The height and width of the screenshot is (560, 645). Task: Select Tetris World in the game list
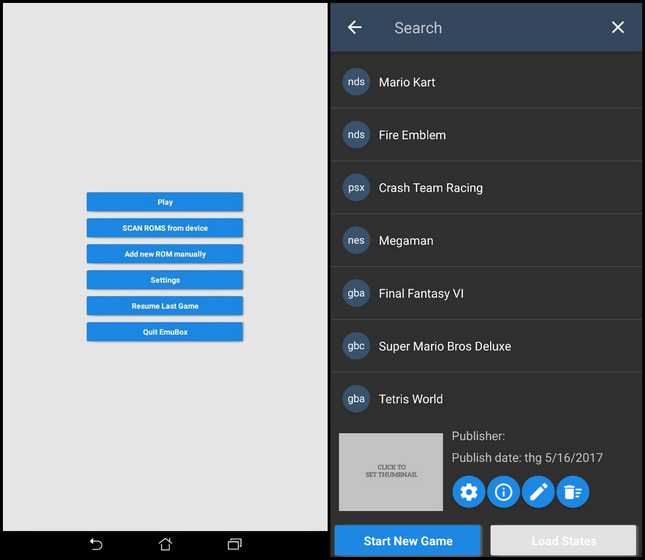[x=486, y=399]
